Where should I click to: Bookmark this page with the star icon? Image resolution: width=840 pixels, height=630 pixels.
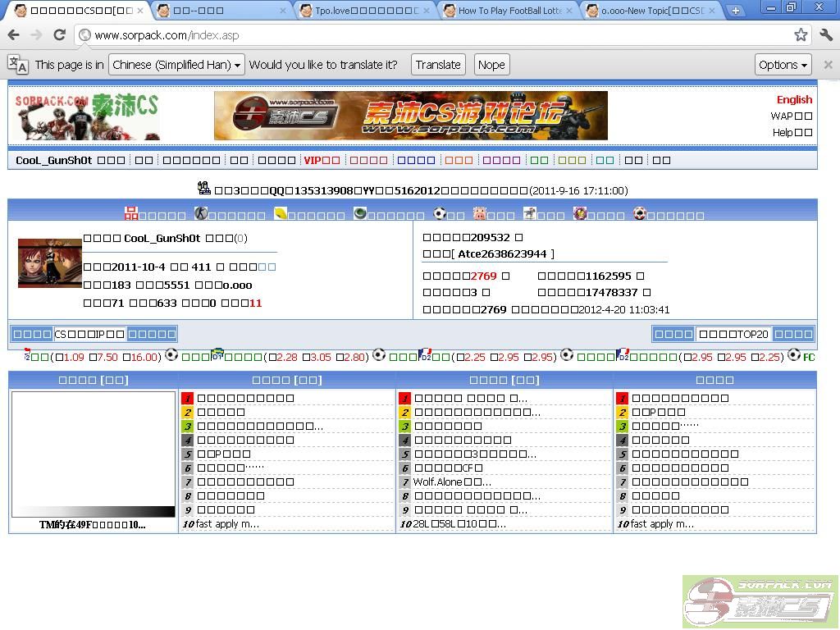pyautogui.click(x=801, y=35)
